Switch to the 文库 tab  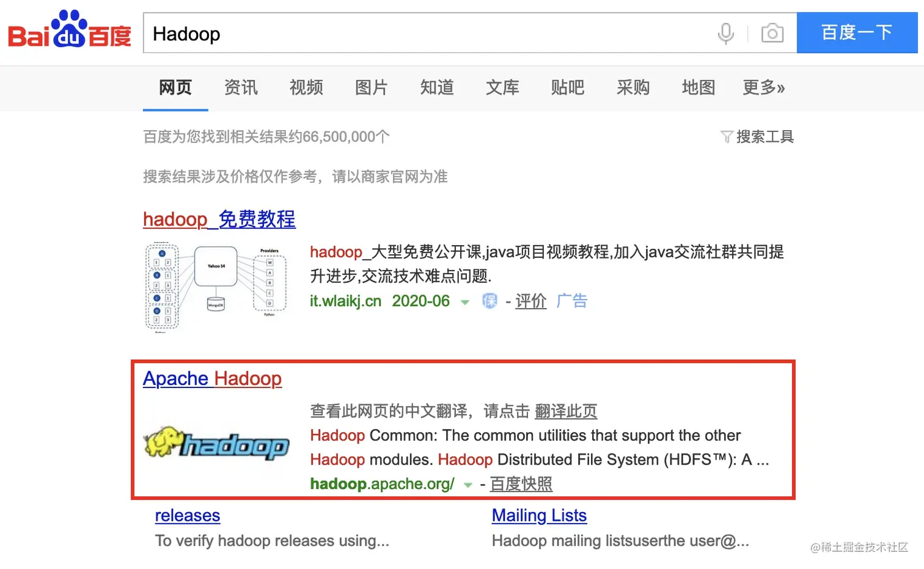click(502, 87)
